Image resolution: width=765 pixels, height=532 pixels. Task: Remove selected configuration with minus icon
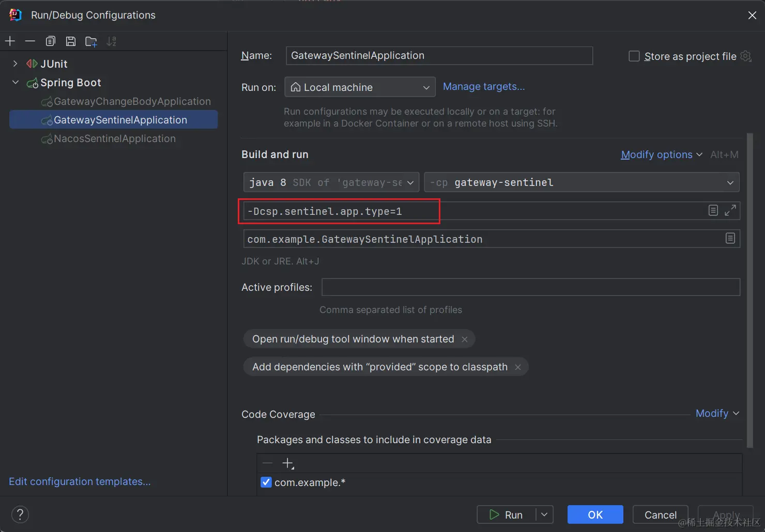[x=30, y=41]
